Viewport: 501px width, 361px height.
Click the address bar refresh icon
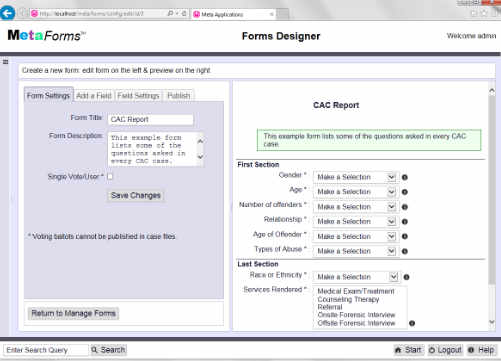184,14
